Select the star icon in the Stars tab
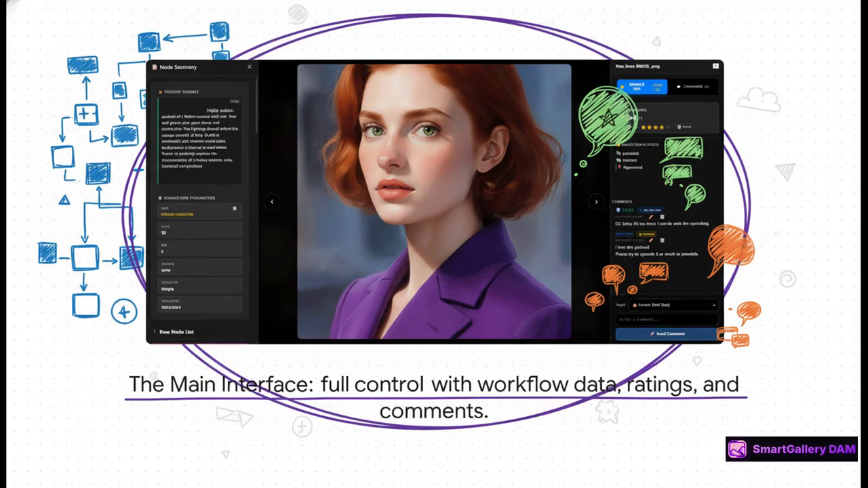The width and height of the screenshot is (868, 488). (x=623, y=86)
